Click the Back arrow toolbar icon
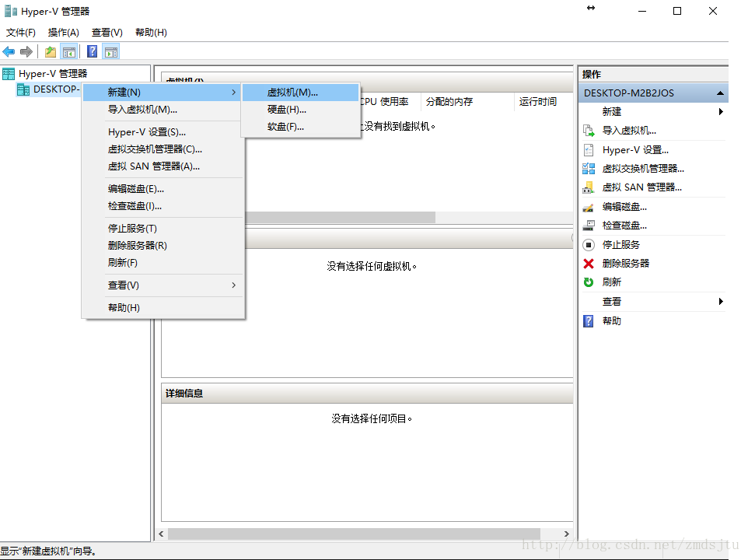Image resolution: width=748 pixels, height=560 pixels. tap(9, 51)
